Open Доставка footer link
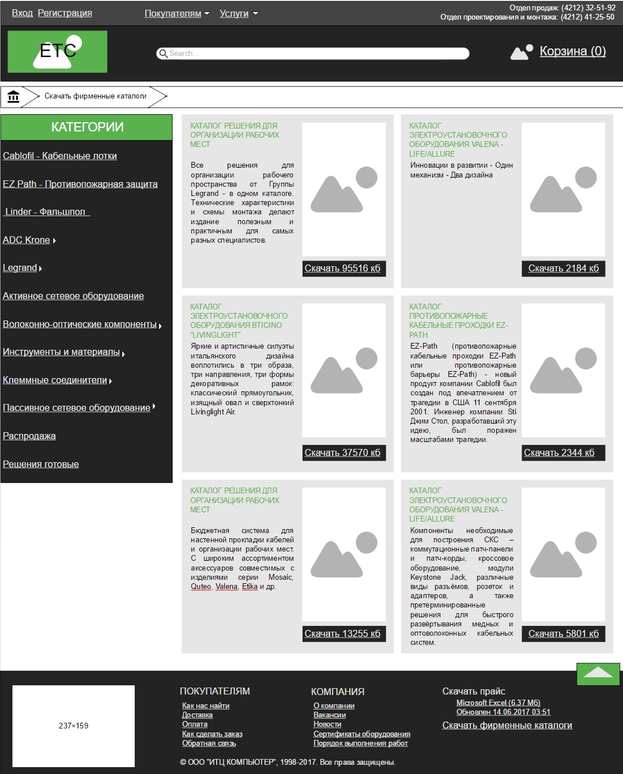The image size is (623, 774). [197, 715]
